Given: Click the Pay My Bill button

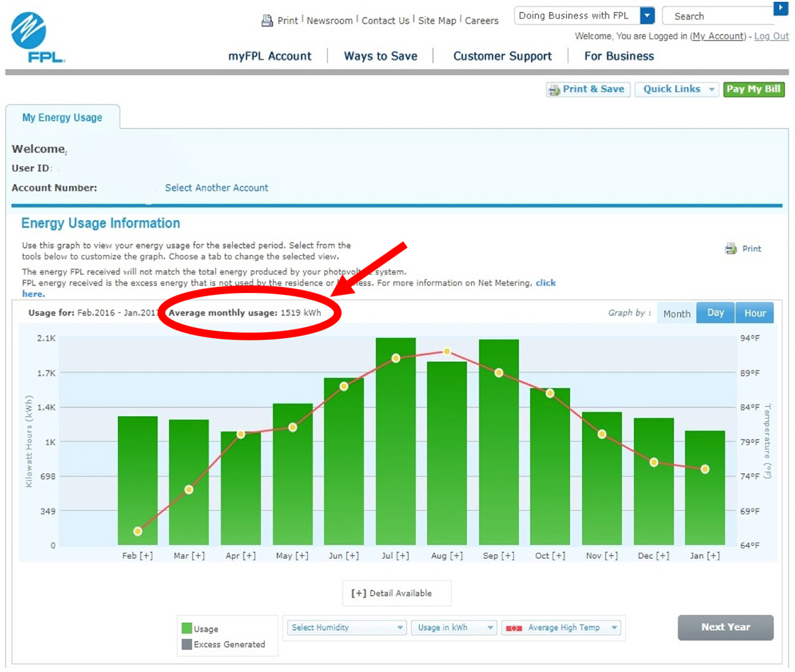Looking at the screenshot, I should (x=753, y=89).
